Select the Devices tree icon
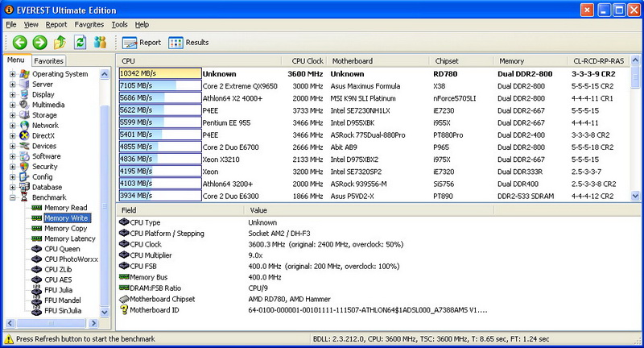 point(25,146)
